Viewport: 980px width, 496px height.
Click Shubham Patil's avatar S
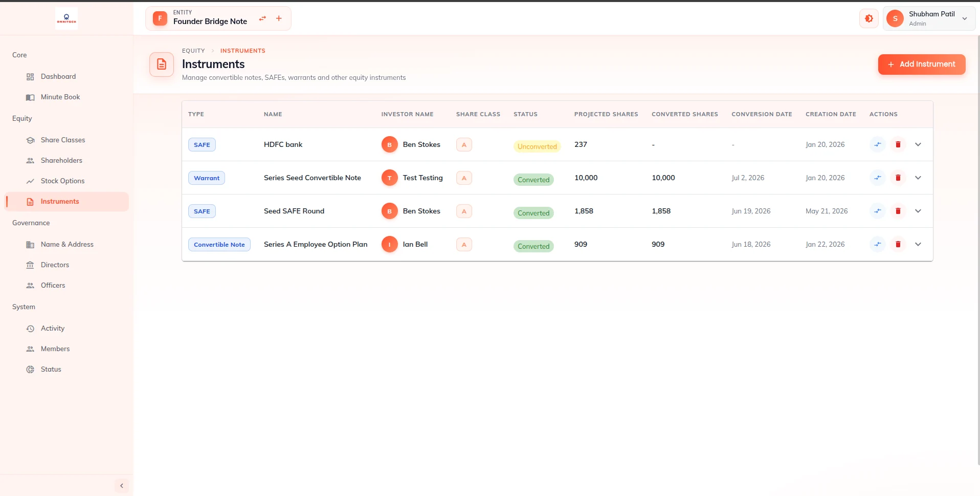coord(895,18)
